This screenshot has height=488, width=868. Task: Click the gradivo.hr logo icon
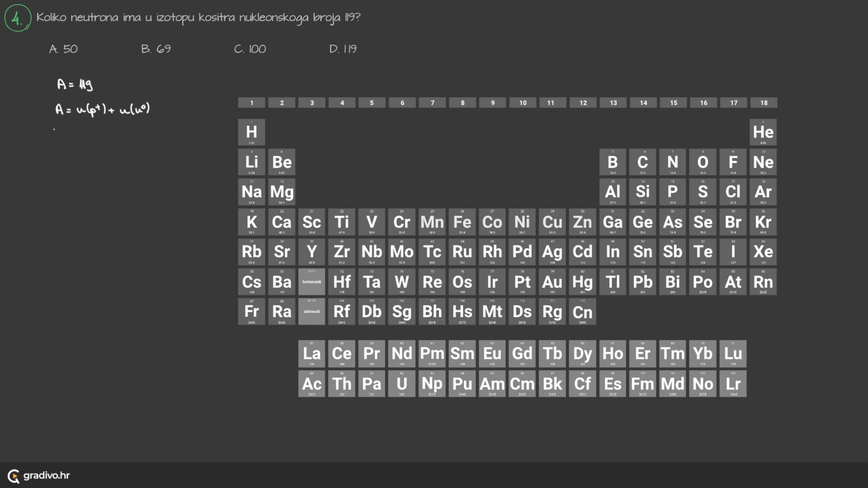(14, 476)
